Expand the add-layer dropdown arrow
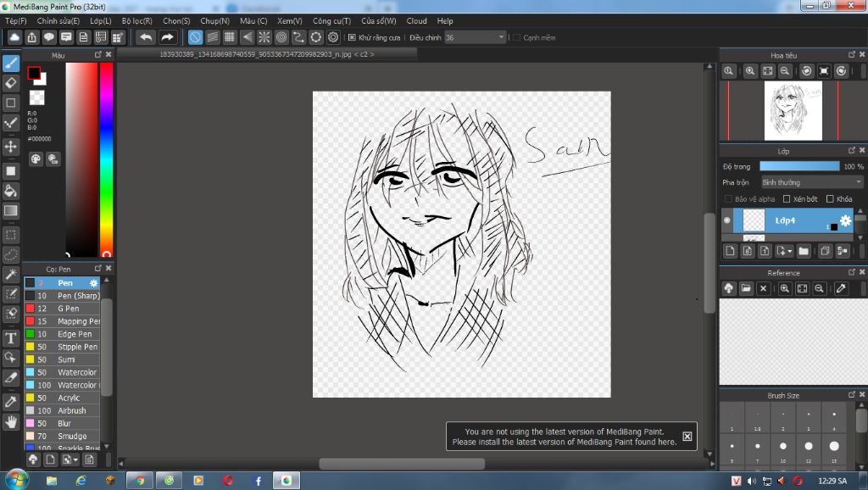Image resolution: width=868 pixels, height=490 pixels. tap(789, 251)
